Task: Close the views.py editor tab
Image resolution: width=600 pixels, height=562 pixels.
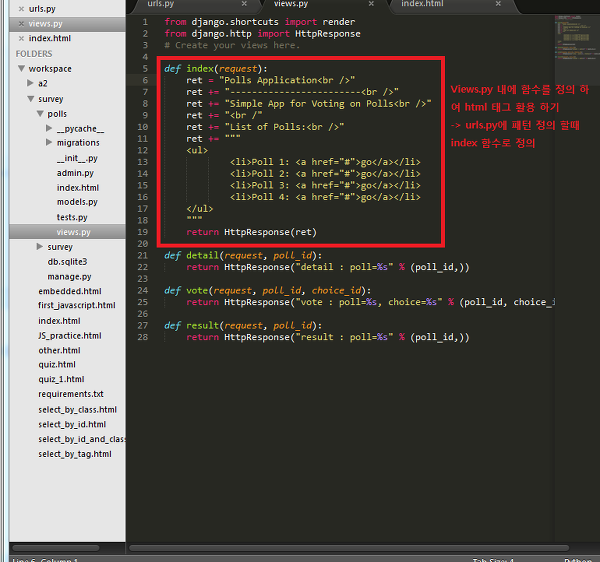Action: point(371,3)
